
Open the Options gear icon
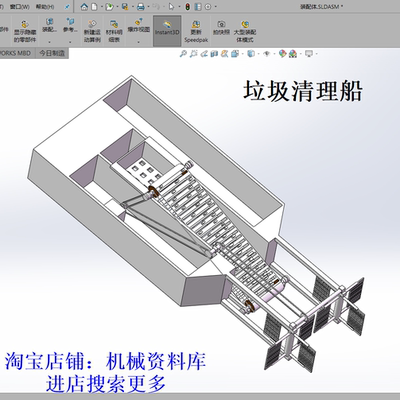tap(208, 6)
